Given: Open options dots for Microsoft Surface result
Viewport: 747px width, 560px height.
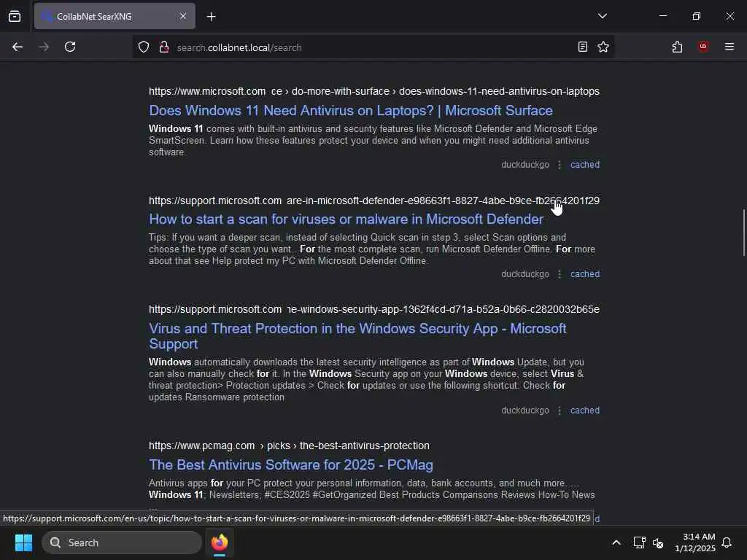Looking at the screenshot, I should (560, 165).
